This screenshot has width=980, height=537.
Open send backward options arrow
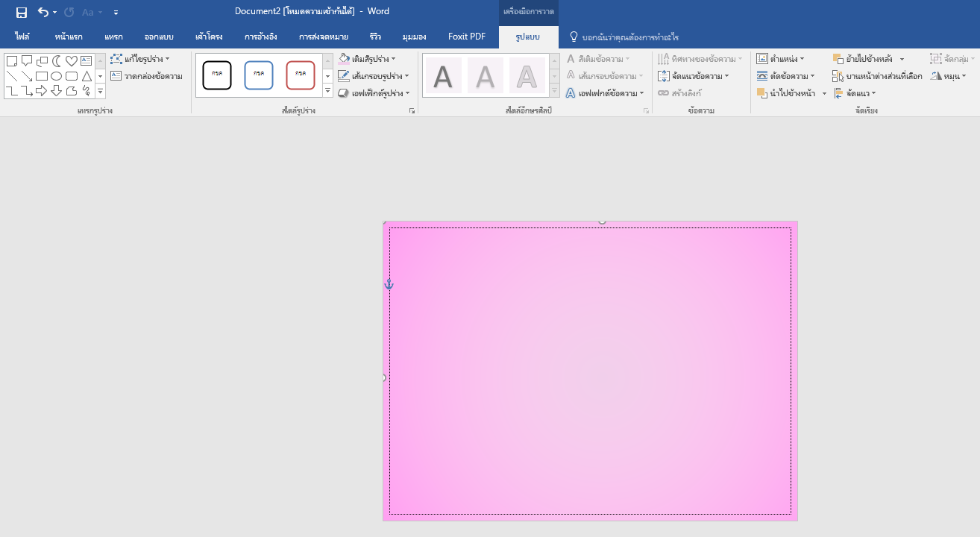point(902,58)
